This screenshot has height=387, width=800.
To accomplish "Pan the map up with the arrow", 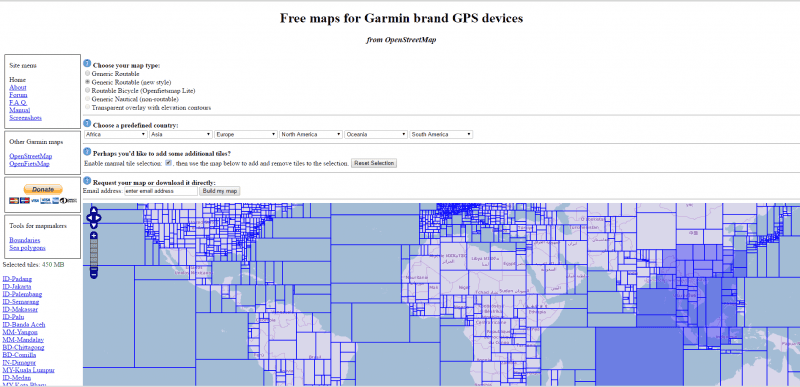I will (94, 210).
